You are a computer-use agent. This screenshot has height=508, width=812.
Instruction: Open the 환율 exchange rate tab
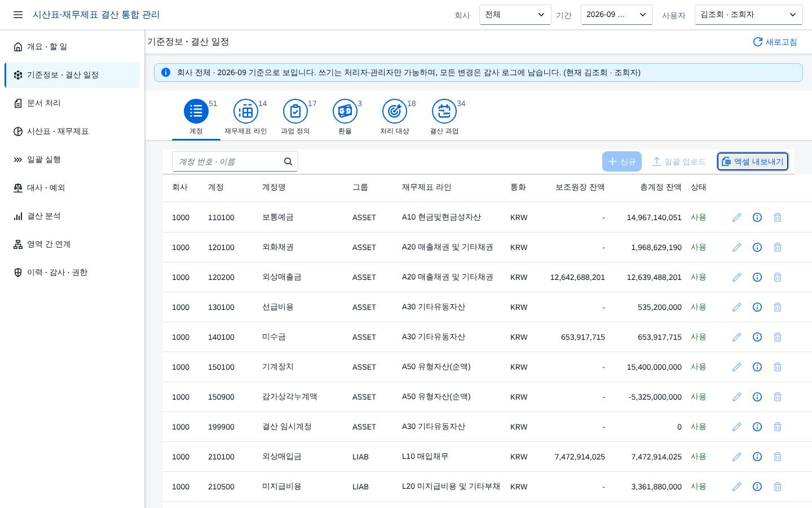345,117
